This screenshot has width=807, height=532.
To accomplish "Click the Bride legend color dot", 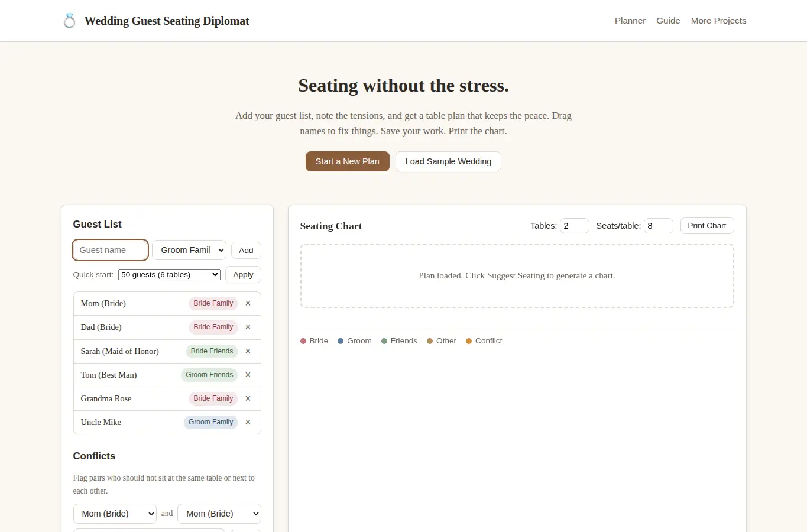I will (303, 341).
